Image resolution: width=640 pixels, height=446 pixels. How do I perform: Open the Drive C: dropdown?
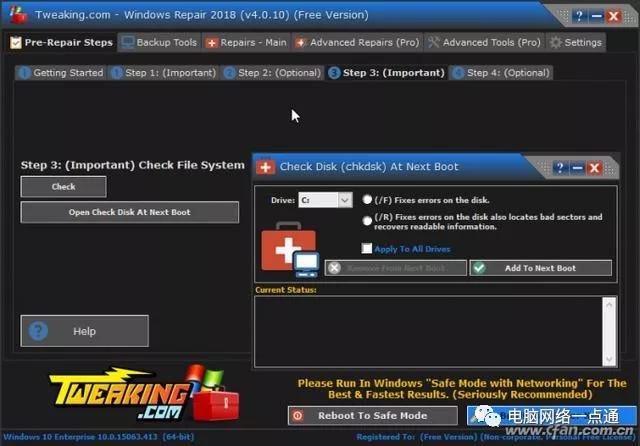pyautogui.click(x=325, y=200)
